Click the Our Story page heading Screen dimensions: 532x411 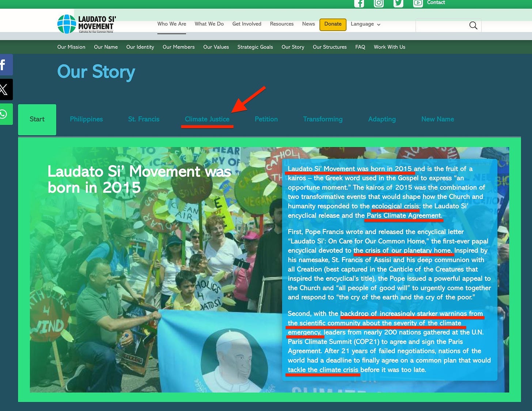tap(96, 72)
